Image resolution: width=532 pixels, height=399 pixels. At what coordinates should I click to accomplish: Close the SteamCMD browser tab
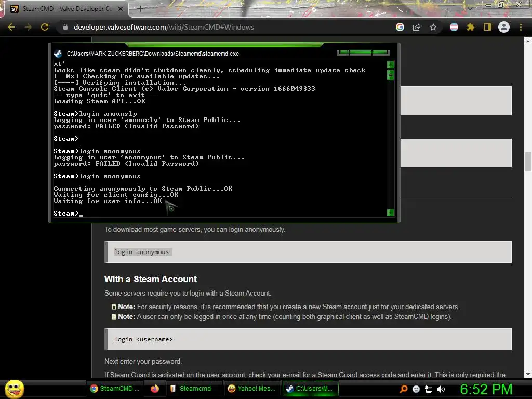121,9
